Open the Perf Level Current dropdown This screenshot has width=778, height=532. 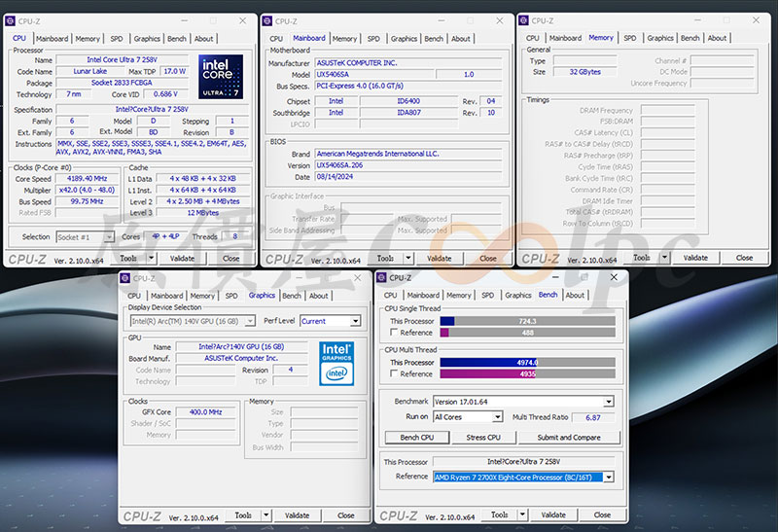click(355, 321)
